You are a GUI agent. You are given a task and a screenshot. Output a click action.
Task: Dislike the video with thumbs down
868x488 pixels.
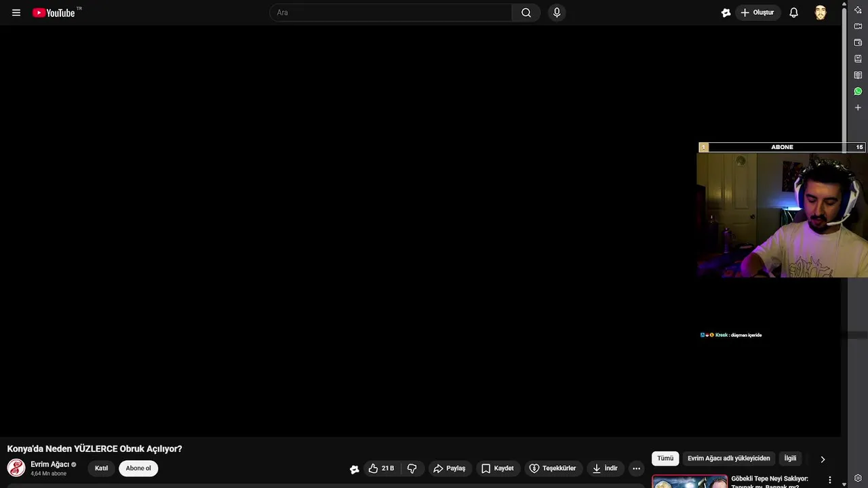[x=412, y=468]
